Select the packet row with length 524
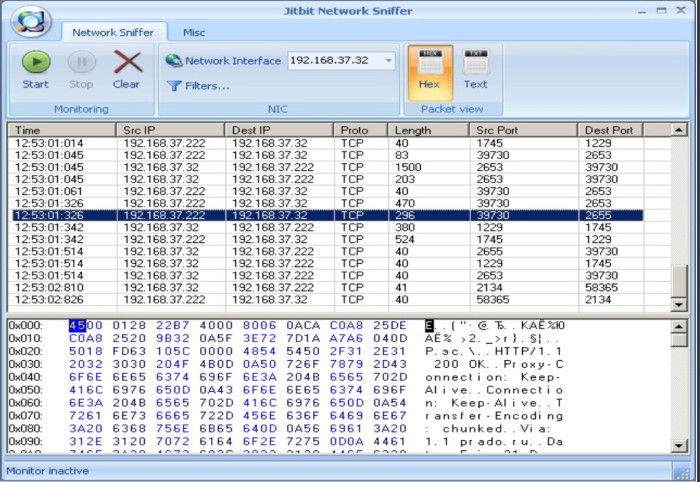 coord(326,240)
